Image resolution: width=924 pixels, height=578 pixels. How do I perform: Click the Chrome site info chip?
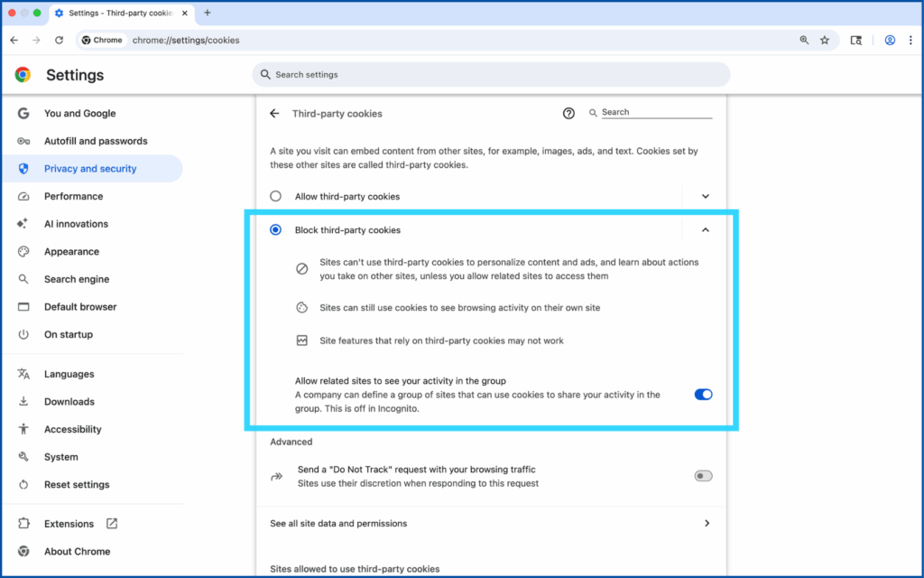click(x=103, y=40)
